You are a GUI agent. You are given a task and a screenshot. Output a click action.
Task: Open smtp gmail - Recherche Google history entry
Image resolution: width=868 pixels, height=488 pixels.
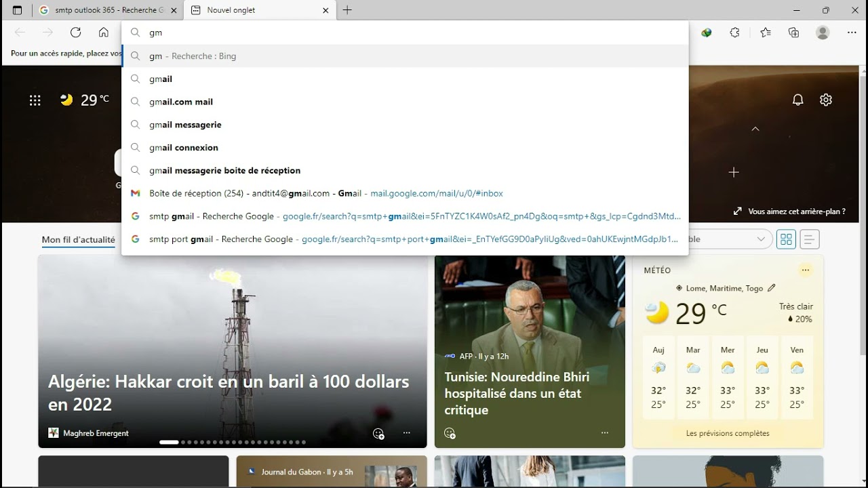point(405,216)
